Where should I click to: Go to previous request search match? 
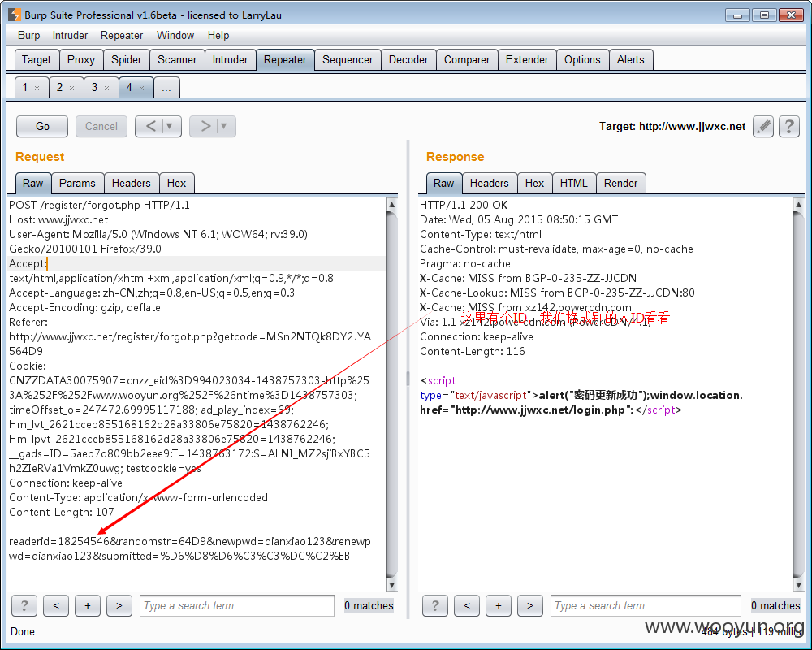[56, 605]
